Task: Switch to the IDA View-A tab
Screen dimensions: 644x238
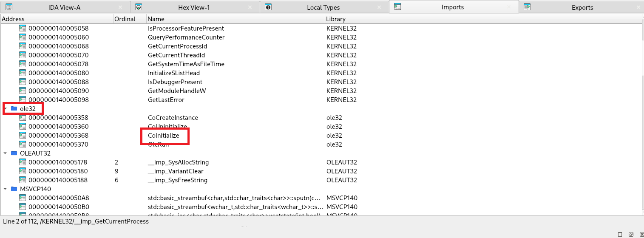Action: coord(64,7)
